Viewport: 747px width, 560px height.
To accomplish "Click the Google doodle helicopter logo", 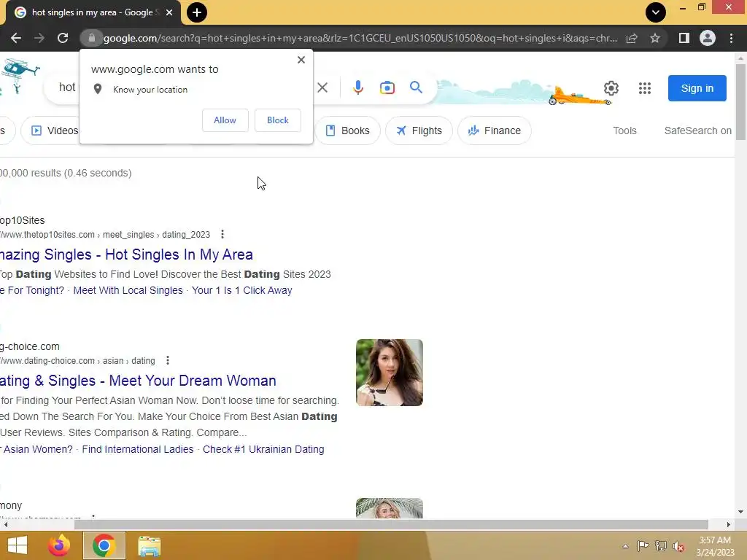I will [19, 76].
